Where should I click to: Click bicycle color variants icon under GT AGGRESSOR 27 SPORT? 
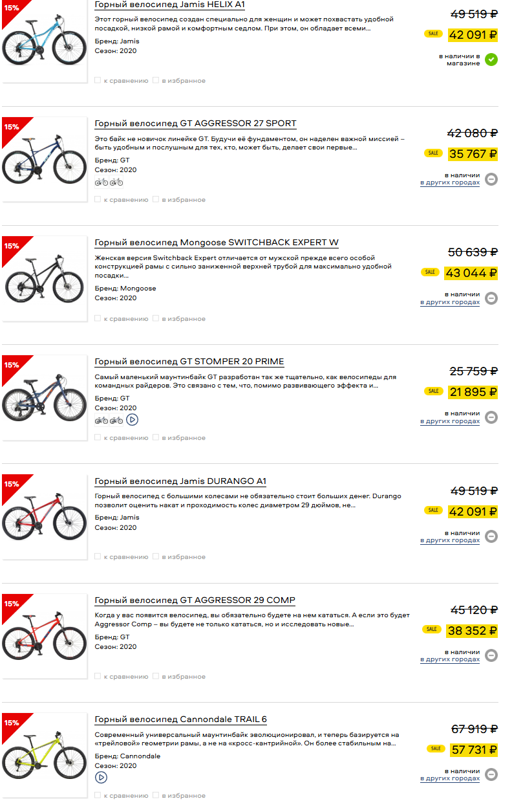pos(109,182)
